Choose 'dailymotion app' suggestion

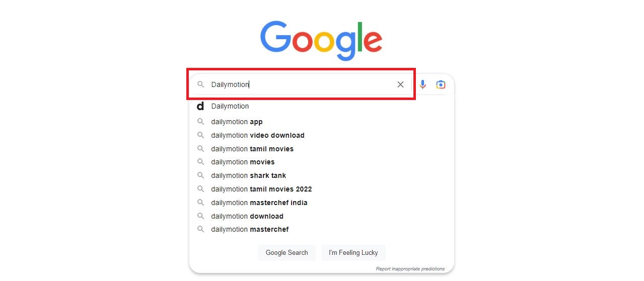coord(237,122)
